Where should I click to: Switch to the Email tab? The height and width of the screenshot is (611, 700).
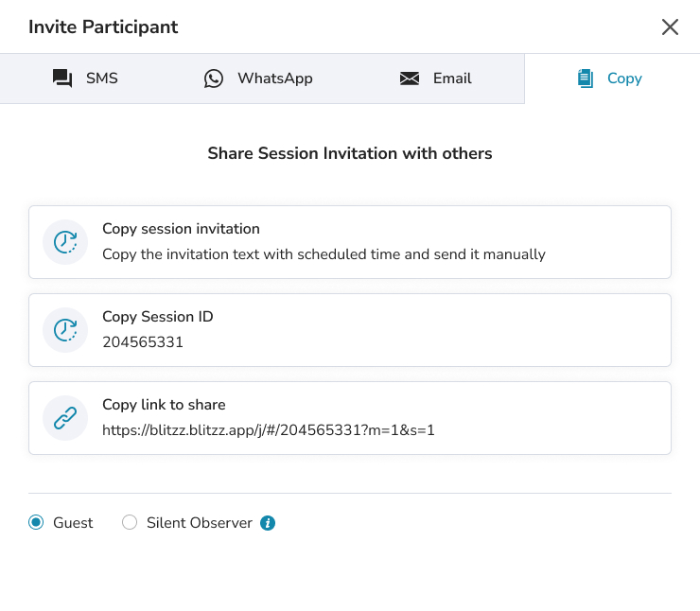[x=436, y=79]
